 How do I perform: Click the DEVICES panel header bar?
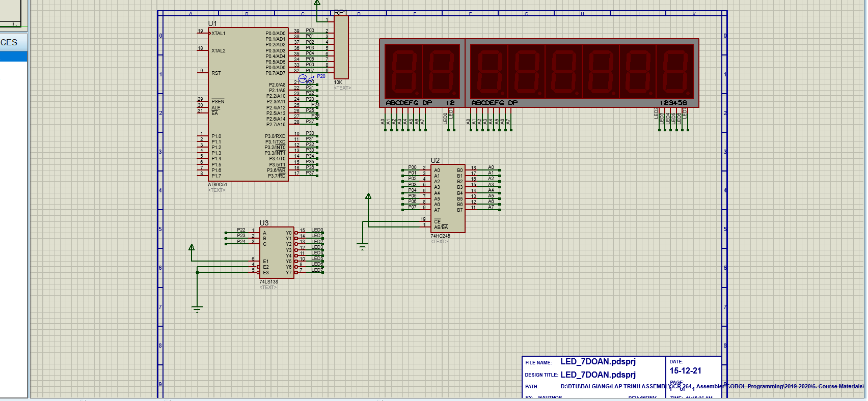click(x=13, y=43)
